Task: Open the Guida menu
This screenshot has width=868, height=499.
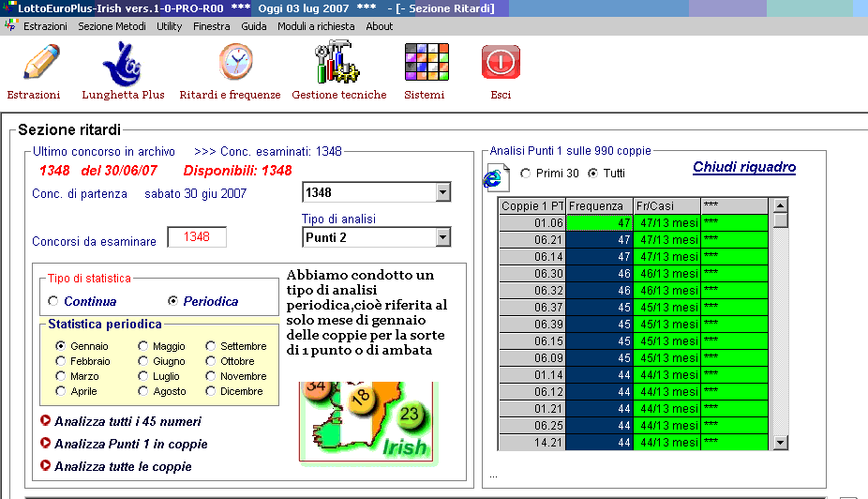Action: 253,26
